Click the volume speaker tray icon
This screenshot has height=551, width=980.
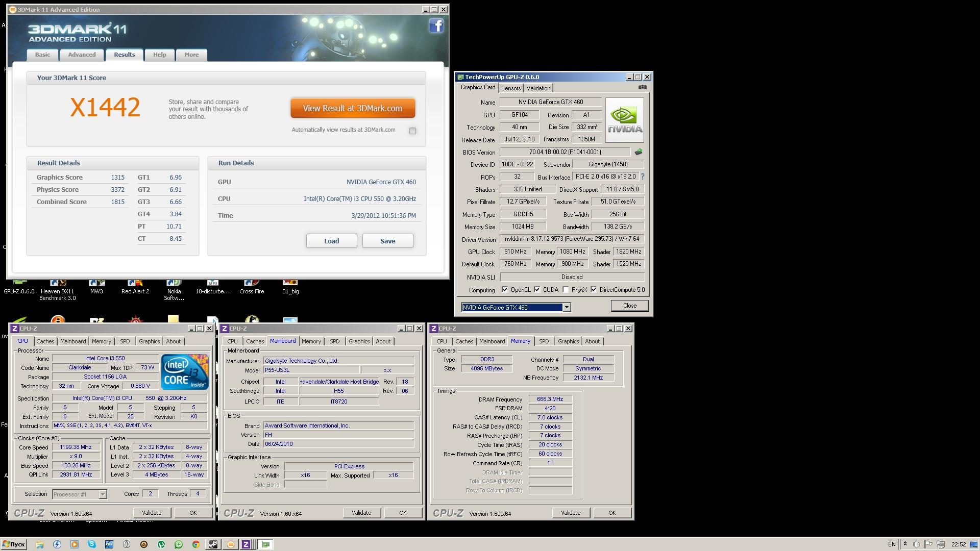point(916,544)
